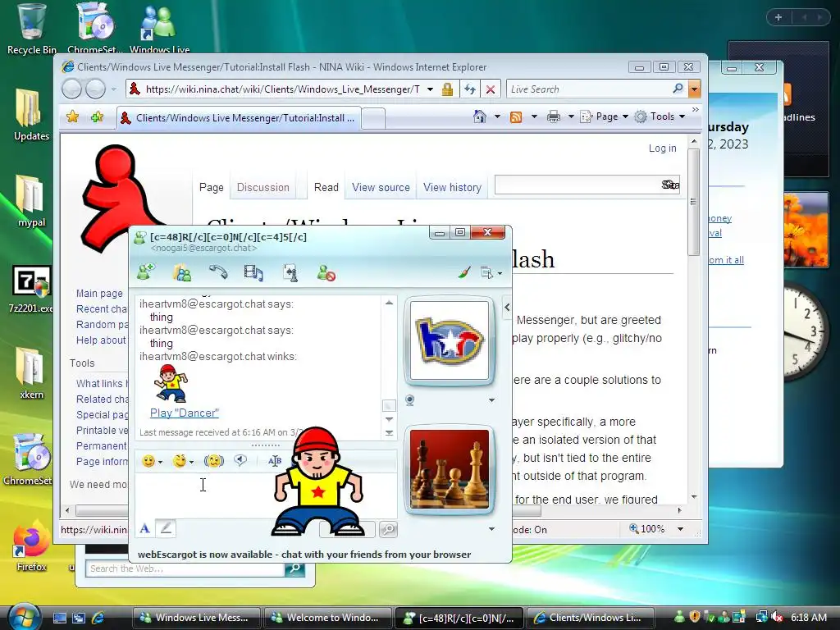Open search provider dropdown
The image size is (840, 630).
694,89
